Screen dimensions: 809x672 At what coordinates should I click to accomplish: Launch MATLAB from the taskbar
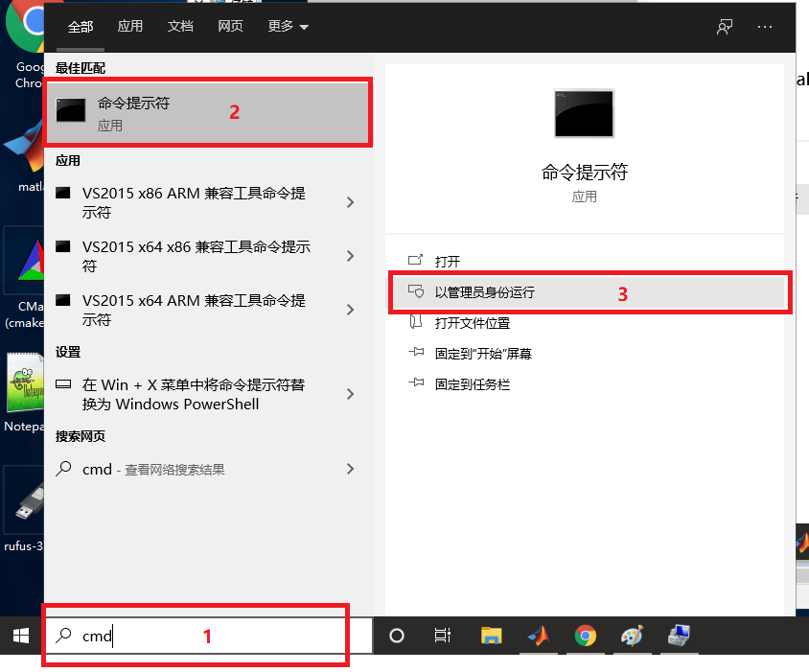pyautogui.click(x=539, y=636)
